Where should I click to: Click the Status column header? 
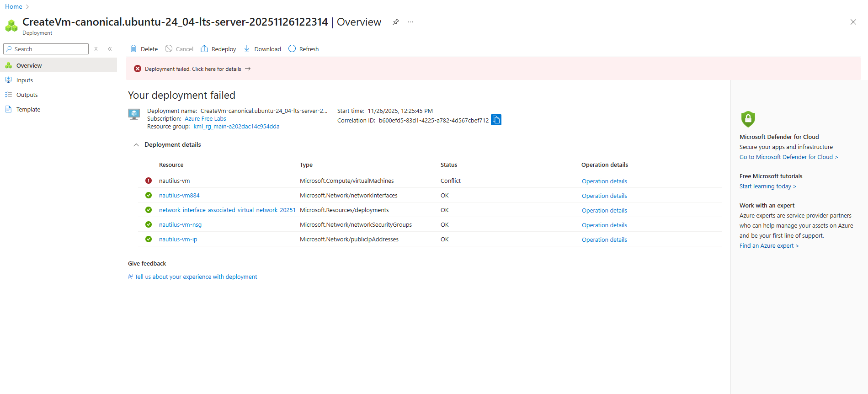tap(449, 165)
